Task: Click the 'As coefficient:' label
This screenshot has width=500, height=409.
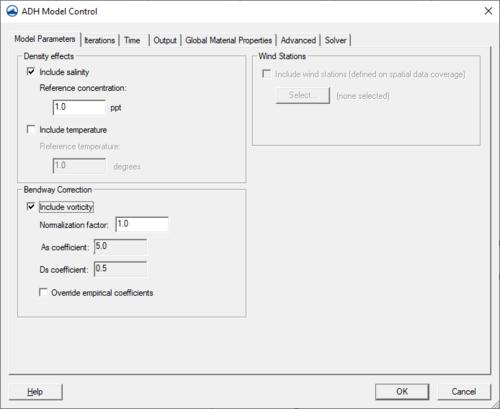Action: point(65,247)
